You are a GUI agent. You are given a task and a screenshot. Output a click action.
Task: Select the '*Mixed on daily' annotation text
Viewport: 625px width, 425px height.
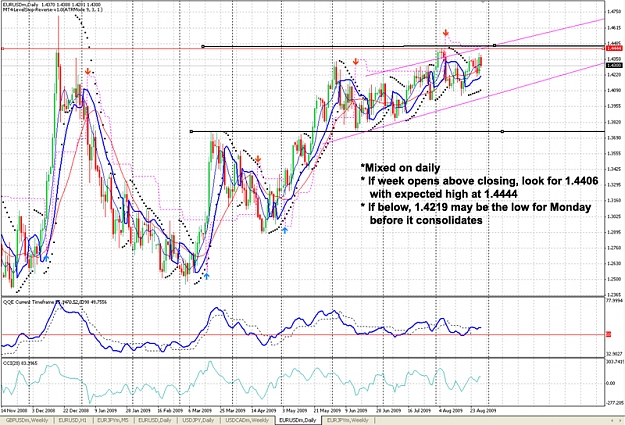(400, 167)
